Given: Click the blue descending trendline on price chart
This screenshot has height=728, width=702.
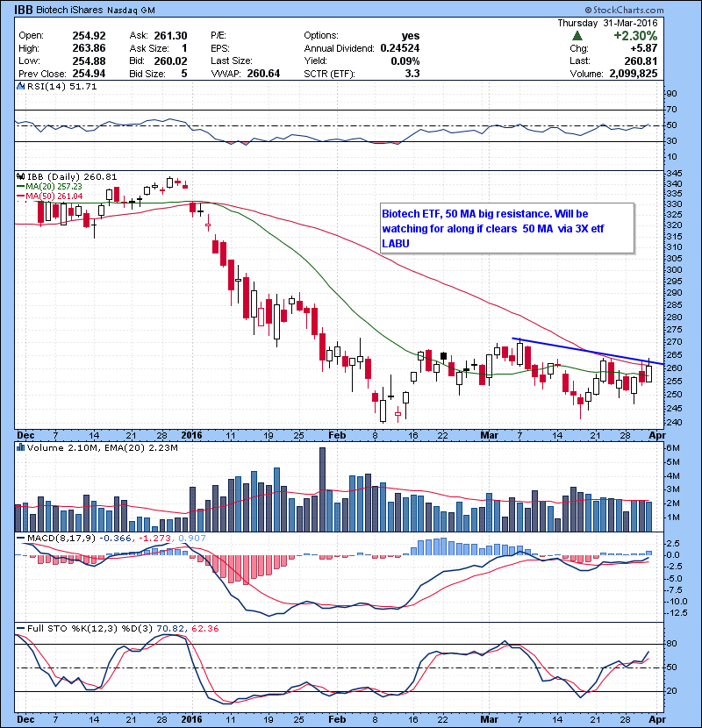Looking at the screenshot, I should pyautogui.click(x=588, y=351).
